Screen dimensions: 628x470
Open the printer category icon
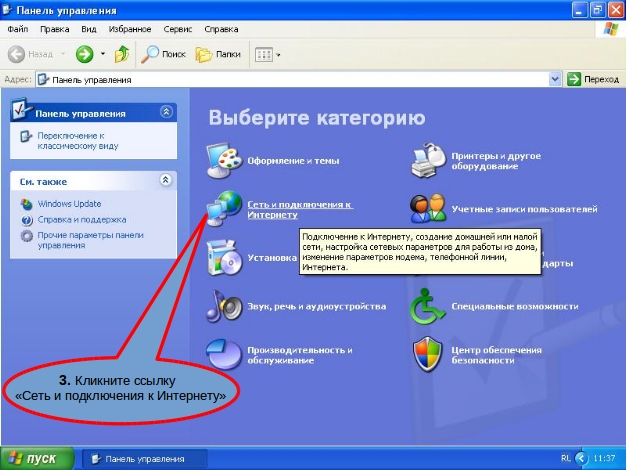pos(428,160)
